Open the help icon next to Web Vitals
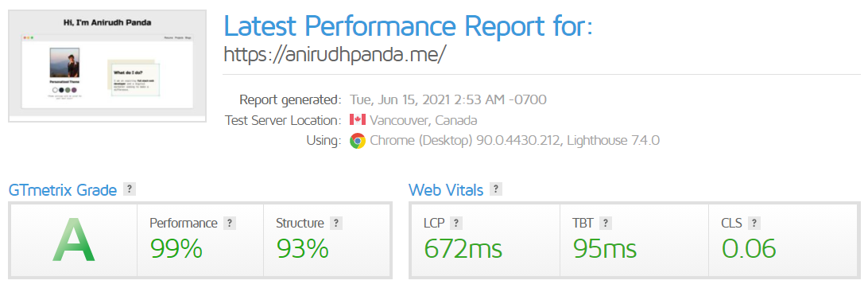 point(496,189)
